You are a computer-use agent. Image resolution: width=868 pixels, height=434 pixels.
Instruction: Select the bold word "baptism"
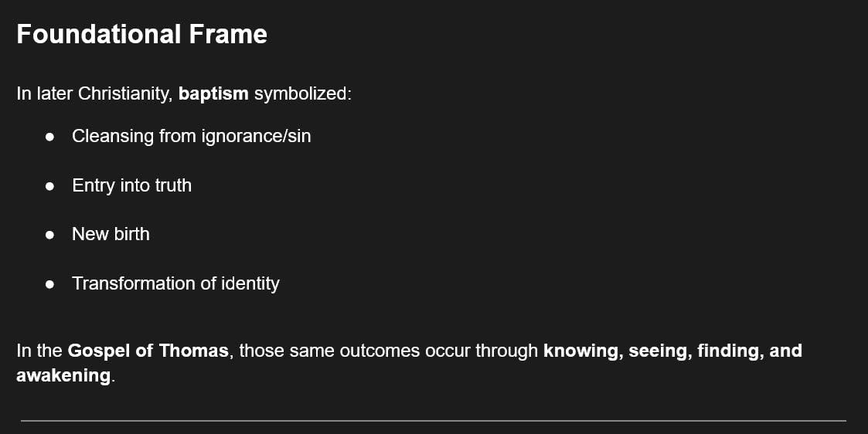pos(213,94)
